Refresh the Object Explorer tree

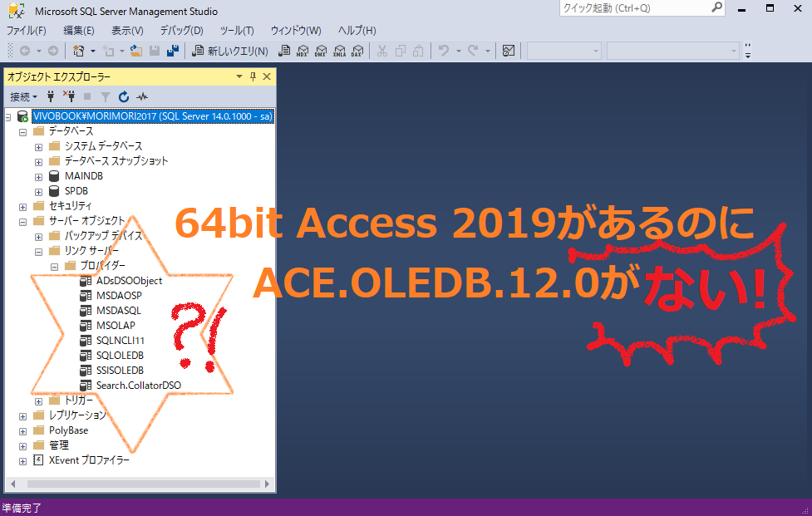tap(123, 96)
